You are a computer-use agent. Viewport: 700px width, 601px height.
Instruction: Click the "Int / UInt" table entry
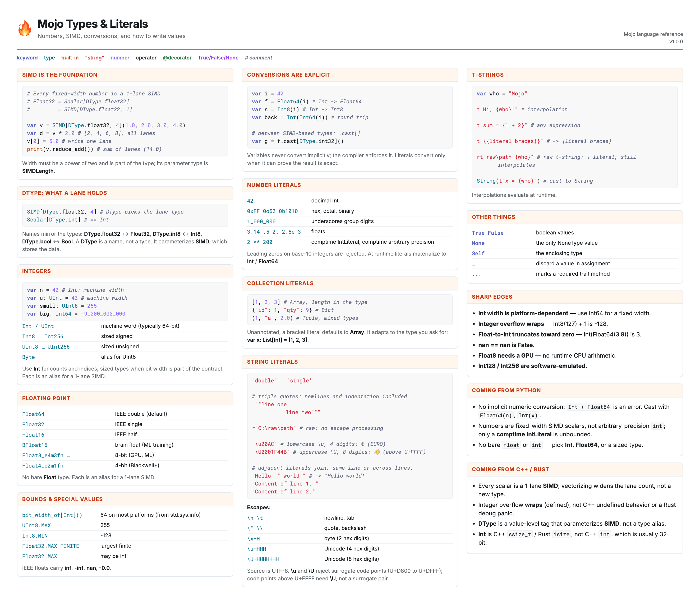(x=38, y=326)
